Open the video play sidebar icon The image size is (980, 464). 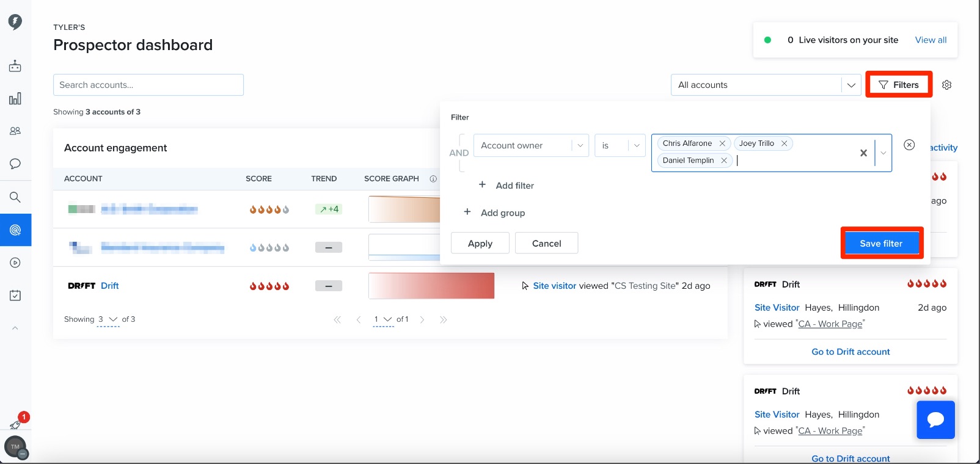(15, 263)
